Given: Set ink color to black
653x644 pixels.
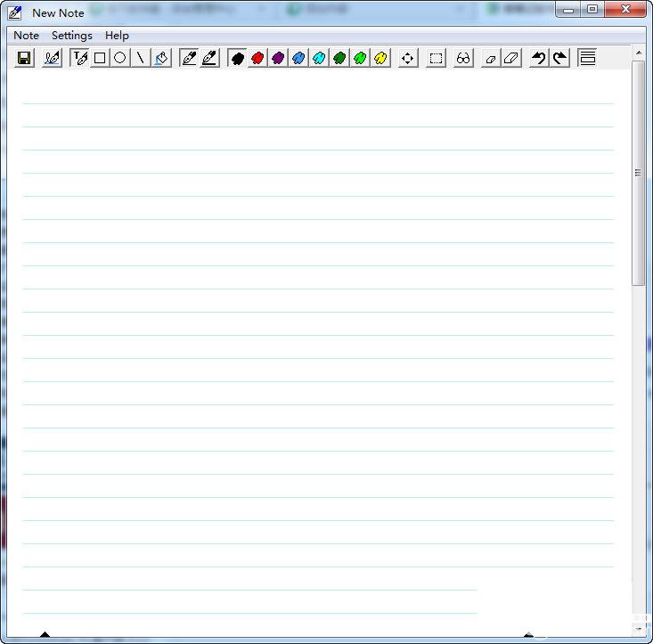Looking at the screenshot, I should coord(237,58).
